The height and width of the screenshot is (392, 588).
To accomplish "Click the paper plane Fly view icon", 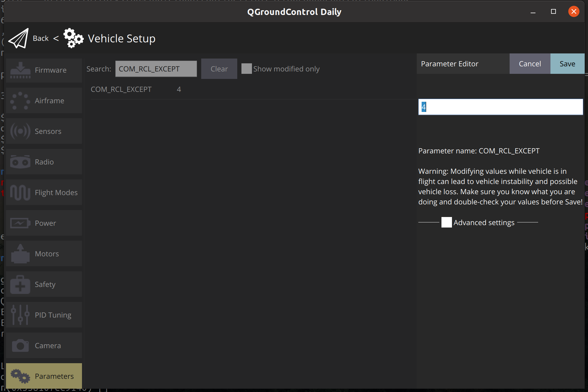I will [x=19, y=38].
